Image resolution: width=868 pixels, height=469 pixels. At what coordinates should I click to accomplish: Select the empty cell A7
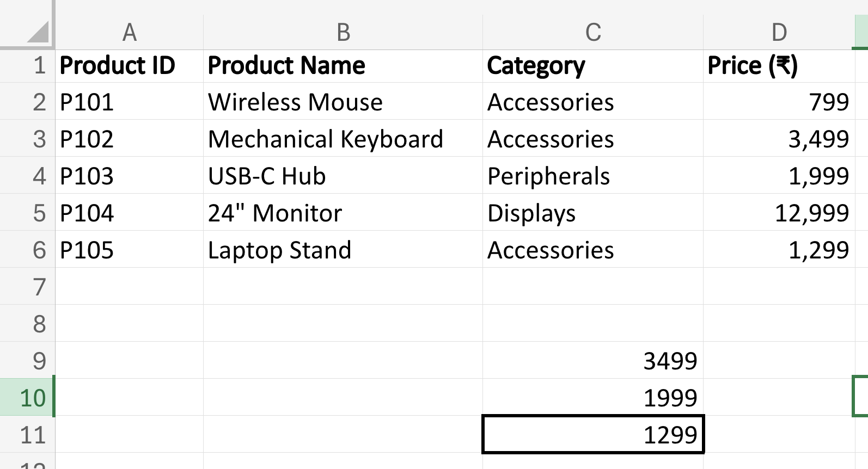coord(129,286)
